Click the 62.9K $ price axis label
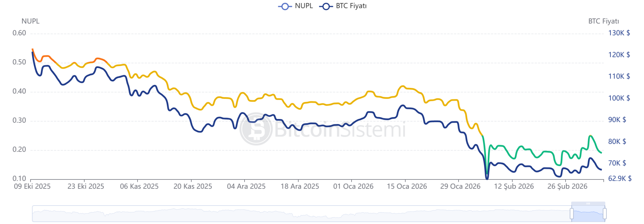The image size is (644, 224). (x=620, y=178)
